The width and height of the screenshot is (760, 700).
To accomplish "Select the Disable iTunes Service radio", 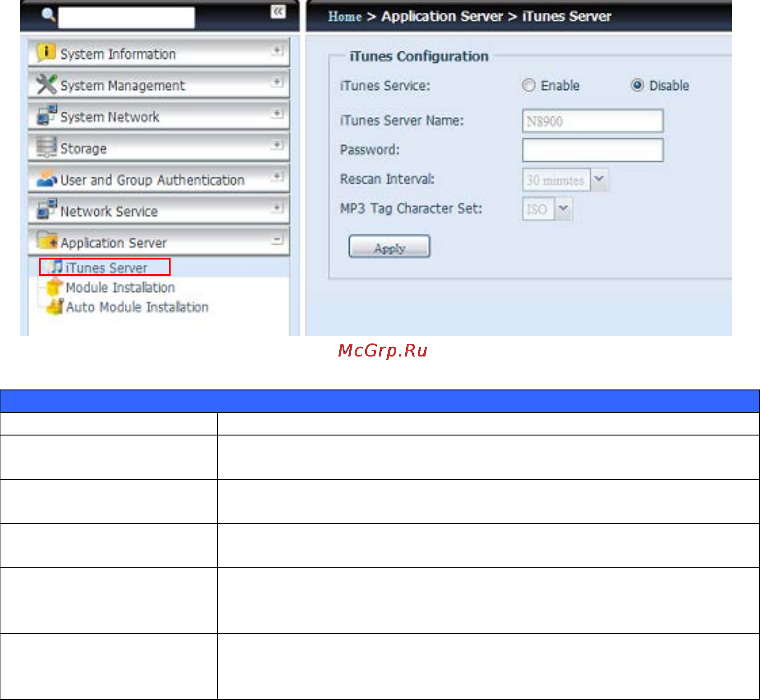I will 637,85.
